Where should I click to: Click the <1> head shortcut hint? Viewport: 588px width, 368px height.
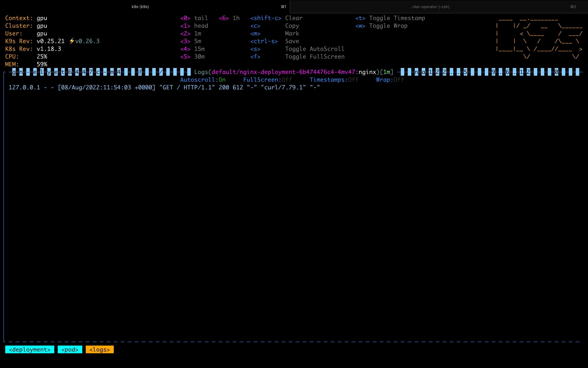(194, 26)
